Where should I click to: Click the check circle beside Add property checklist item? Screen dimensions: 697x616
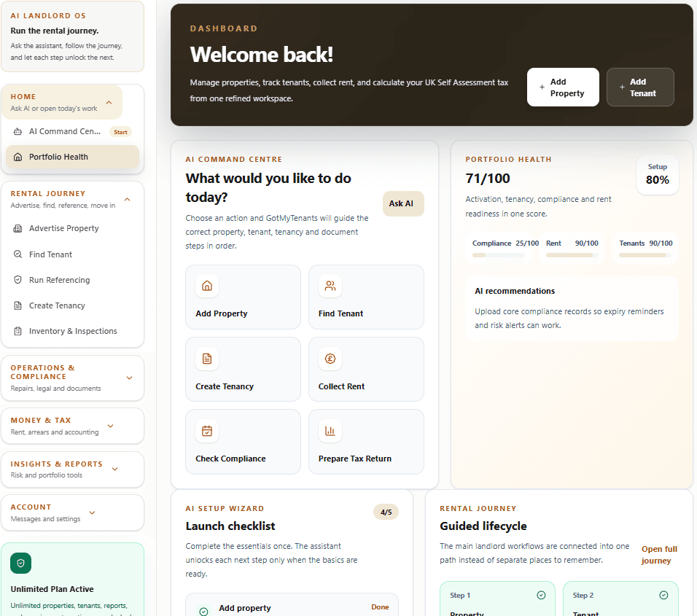tap(203, 612)
